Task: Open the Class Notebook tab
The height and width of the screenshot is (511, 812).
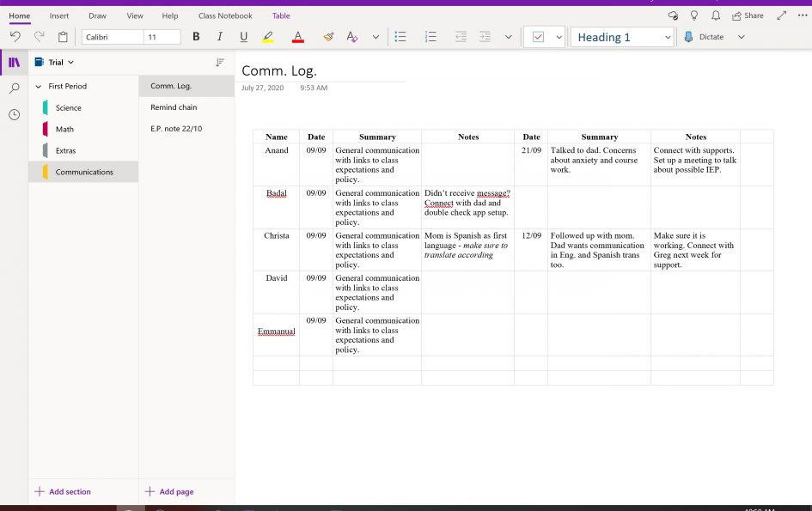Action: tap(225, 15)
